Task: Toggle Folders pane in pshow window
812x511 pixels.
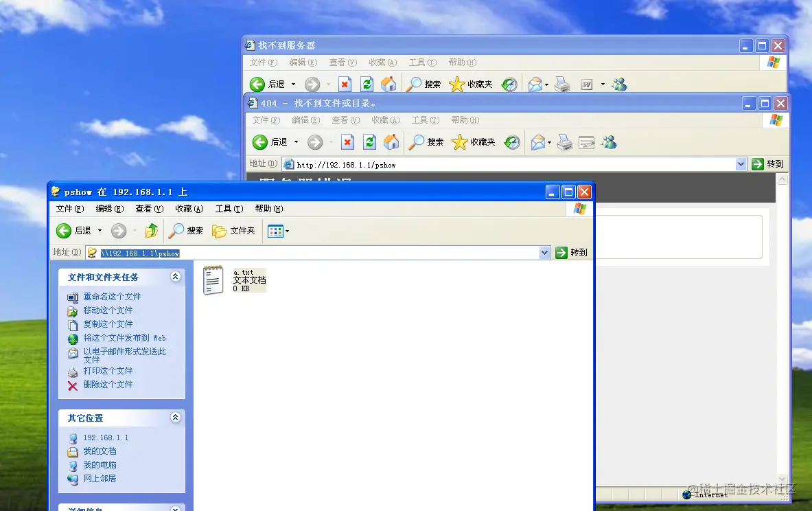Action: click(x=234, y=231)
